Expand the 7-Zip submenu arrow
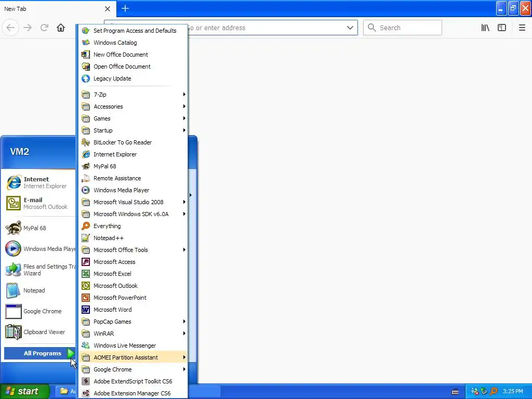This screenshot has width=532, height=399. (184, 95)
